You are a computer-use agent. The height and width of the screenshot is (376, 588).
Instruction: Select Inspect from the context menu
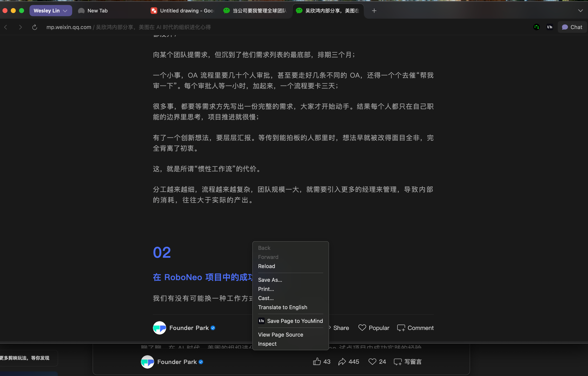[267, 344]
